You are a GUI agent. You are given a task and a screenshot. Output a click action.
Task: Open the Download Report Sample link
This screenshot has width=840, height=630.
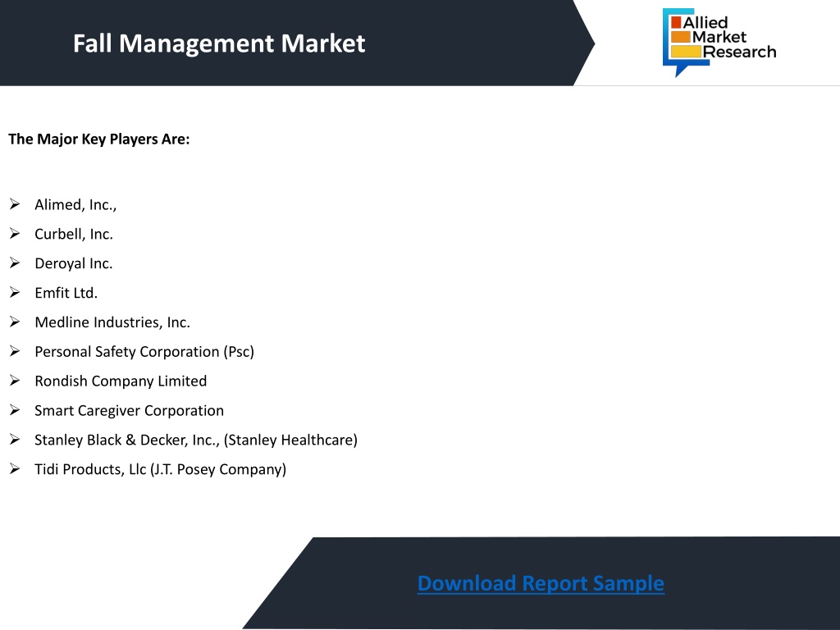point(541,583)
